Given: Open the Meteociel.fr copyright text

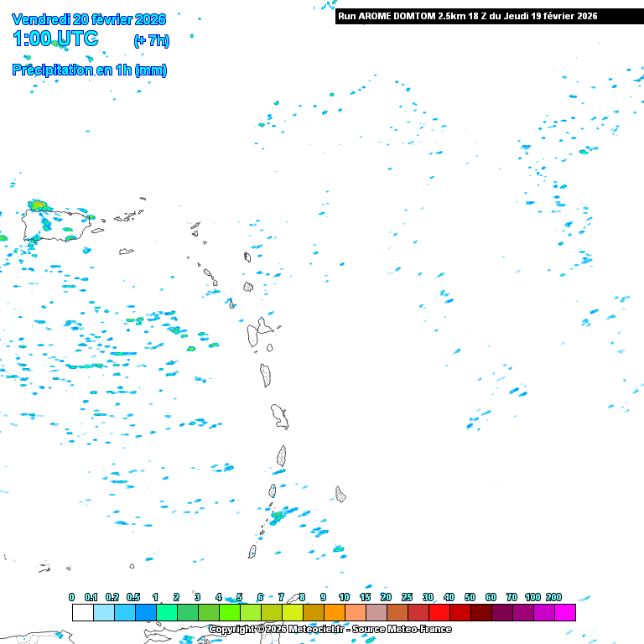Looking at the screenshot, I should 330,629.
